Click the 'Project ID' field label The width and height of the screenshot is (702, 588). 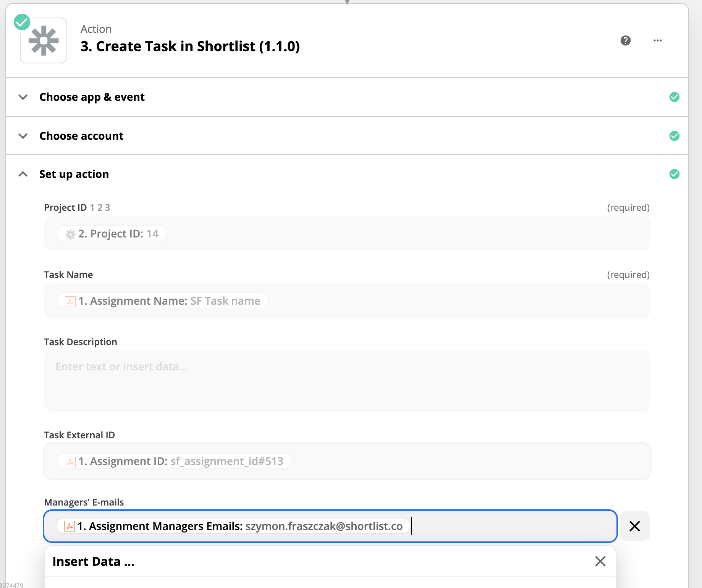tap(65, 207)
